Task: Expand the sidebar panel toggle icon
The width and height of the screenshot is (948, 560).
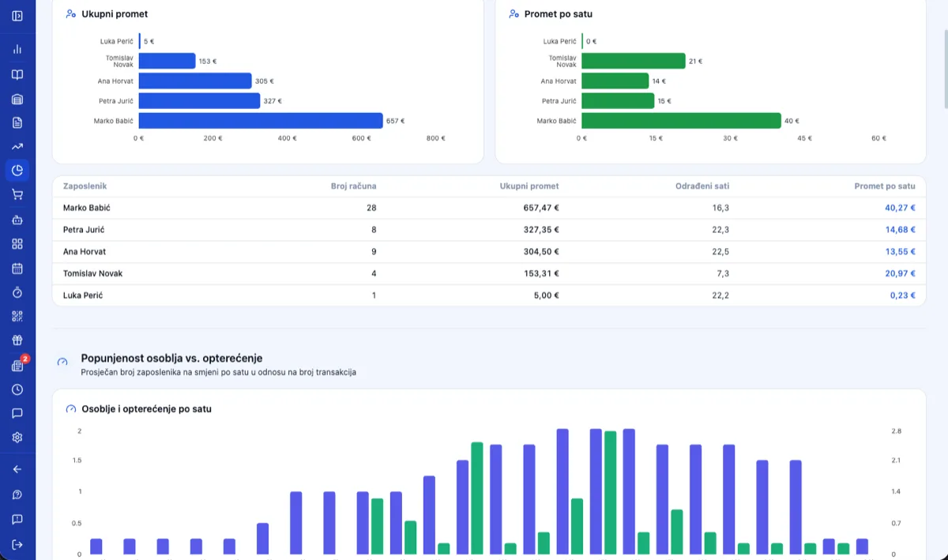Action: point(17,16)
